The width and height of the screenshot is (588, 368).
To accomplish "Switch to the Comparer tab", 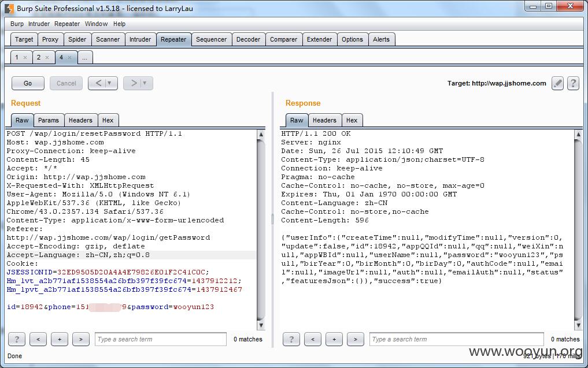I will (283, 39).
